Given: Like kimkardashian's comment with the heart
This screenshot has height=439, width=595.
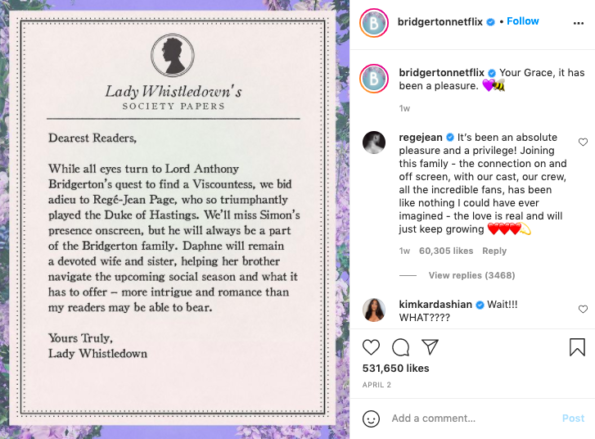Looking at the screenshot, I should pyautogui.click(x=583, y=309).
